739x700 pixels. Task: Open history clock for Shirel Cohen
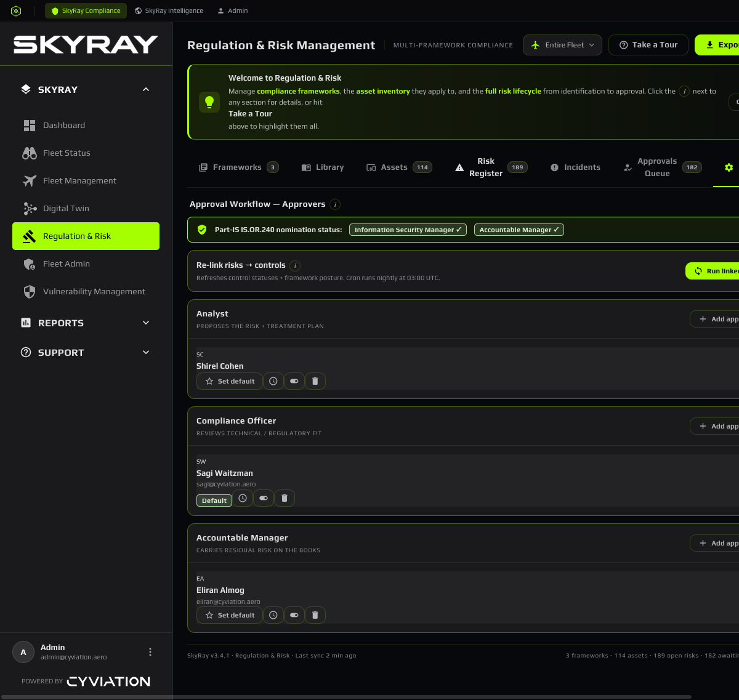(273, 381)
